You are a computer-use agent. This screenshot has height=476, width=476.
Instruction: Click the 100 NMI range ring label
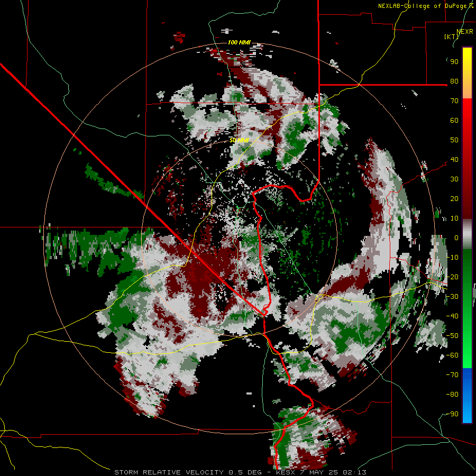point(239,42)
